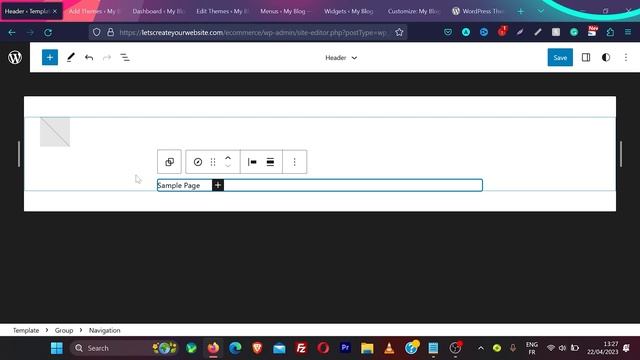This screenshot has height=360, width=640.
Task: Select Navigation in breadcrumb
Action: coord(104,330)
